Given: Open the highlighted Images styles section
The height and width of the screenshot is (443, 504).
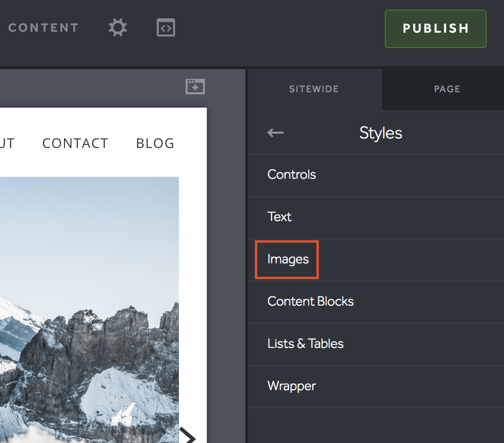Looking at the screenshot, I should tap(288, 259).
